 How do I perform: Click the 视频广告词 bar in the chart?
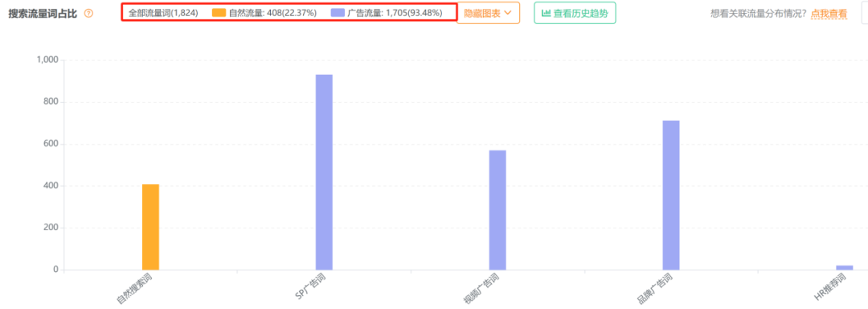497,210
